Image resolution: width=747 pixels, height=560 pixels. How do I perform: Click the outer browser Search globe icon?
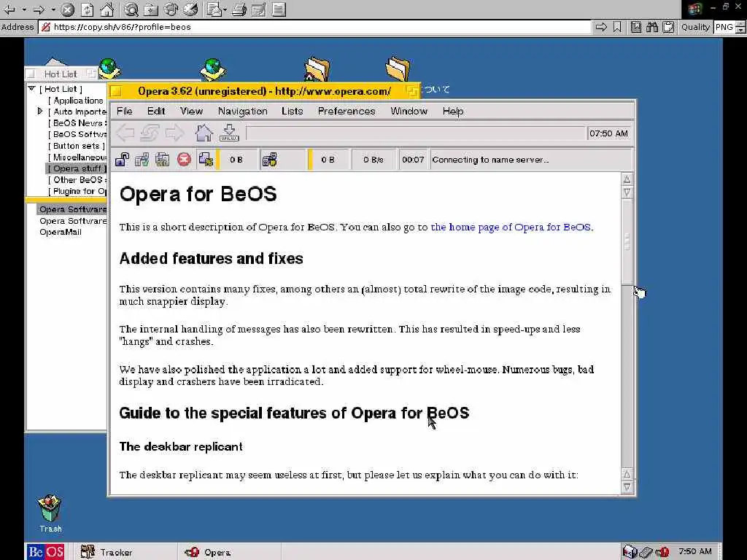pos(131,9)
